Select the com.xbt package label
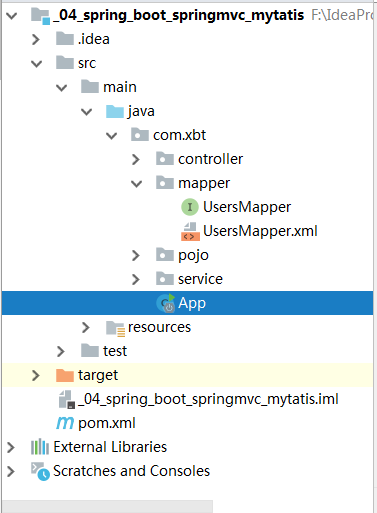 tap(179, 135)
